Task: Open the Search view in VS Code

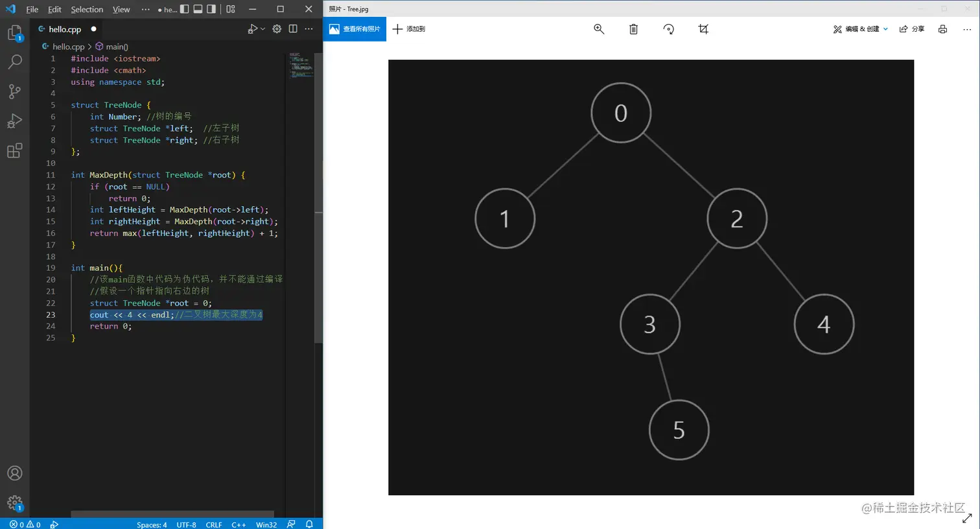Action: tap(14, 62)
